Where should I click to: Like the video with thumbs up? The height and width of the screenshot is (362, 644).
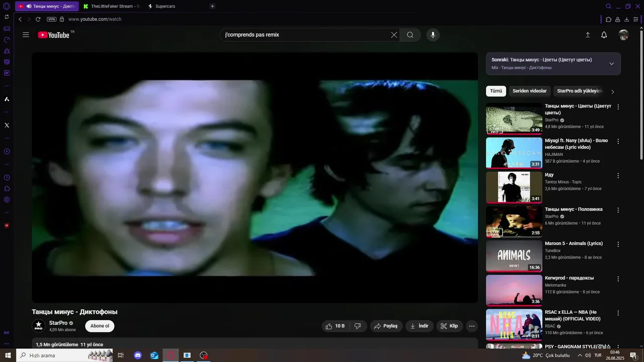(335, 326)
